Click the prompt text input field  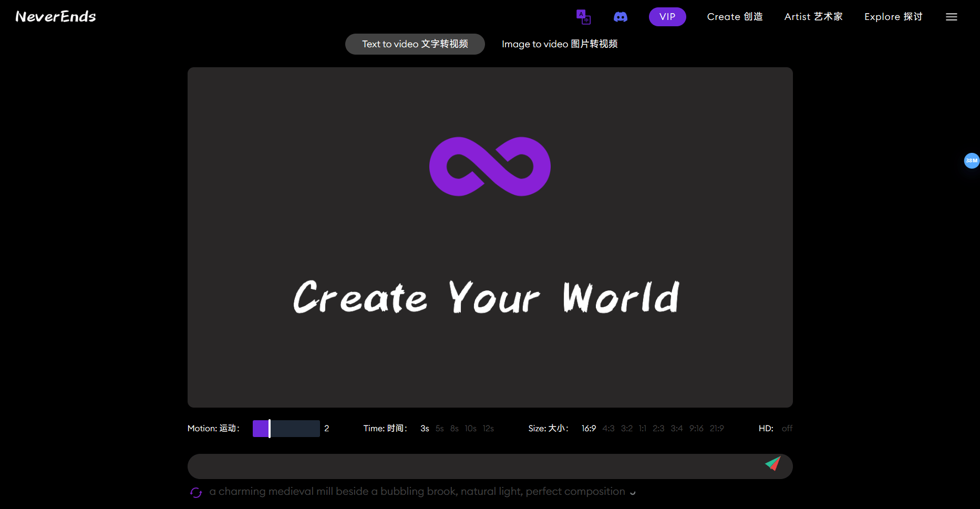click(473, 466)
